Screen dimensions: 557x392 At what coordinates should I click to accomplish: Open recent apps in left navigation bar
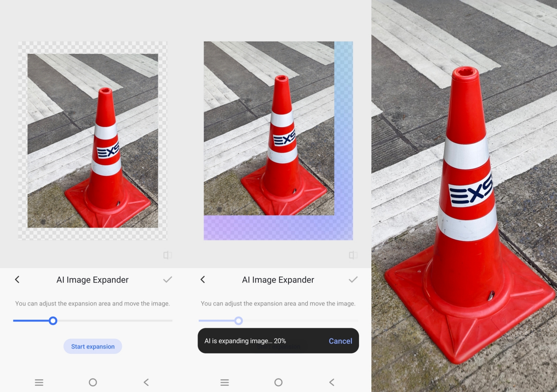coord(39,382)
